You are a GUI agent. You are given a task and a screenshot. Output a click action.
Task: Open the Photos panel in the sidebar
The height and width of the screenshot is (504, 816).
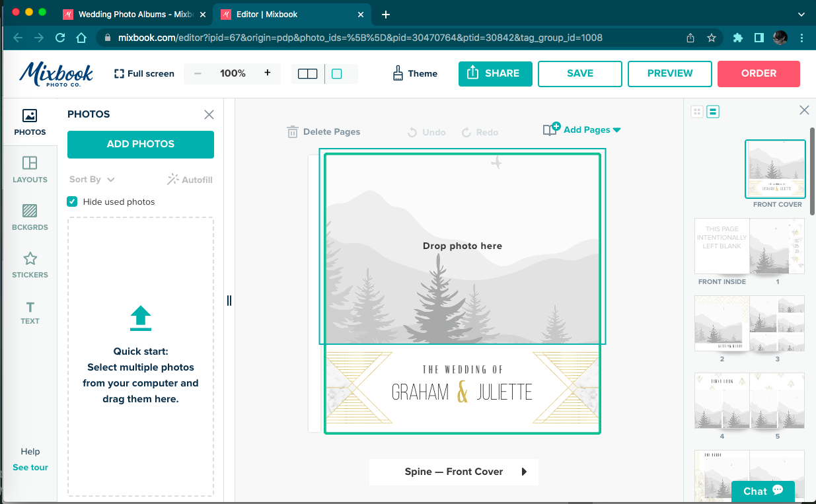click(30, 121)
